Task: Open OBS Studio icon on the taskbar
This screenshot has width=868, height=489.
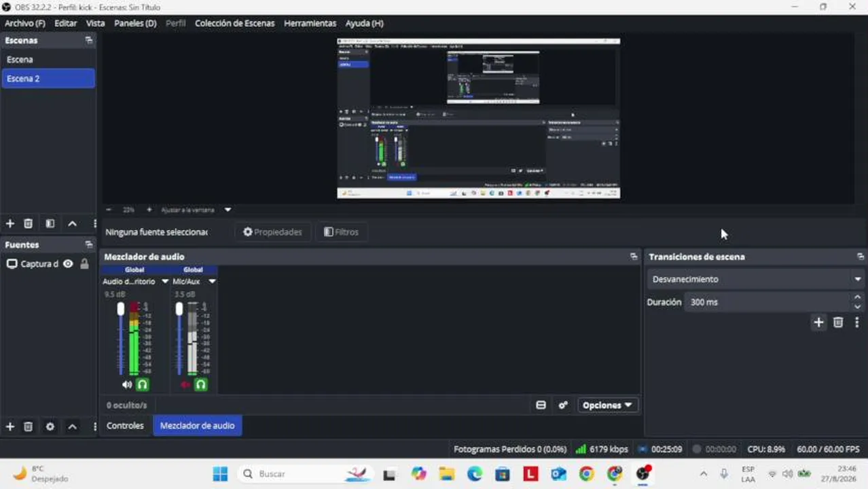Action: (643, 473)
